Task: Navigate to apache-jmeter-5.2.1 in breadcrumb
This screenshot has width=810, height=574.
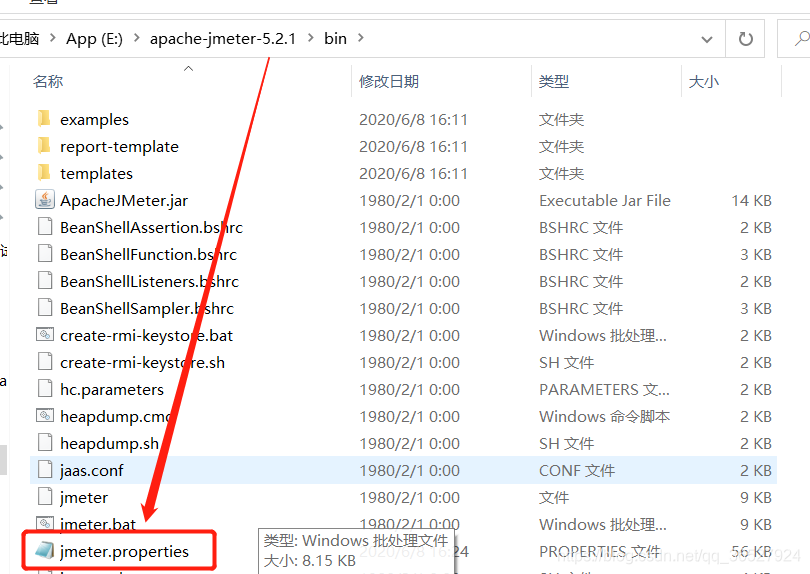Action: (x=223, y=39)
